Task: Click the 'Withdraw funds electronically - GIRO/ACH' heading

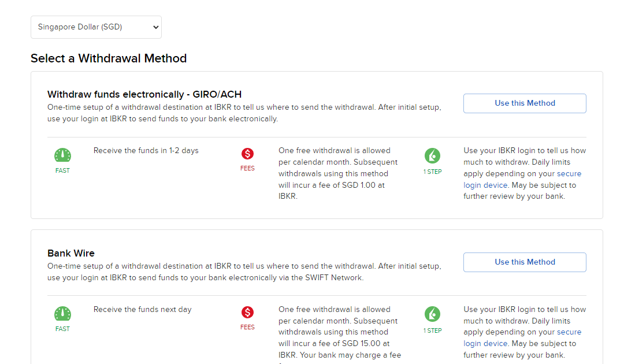Action: pos(144,94)
